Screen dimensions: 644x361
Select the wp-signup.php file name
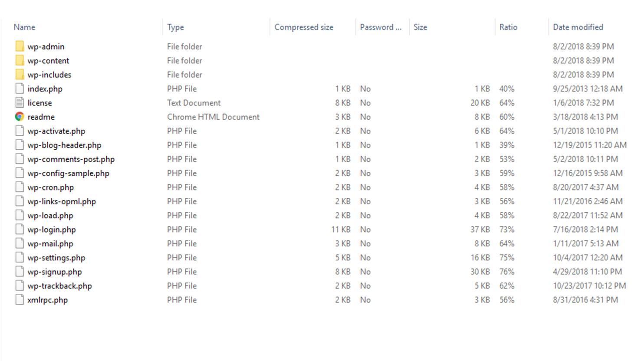point(55,272)
